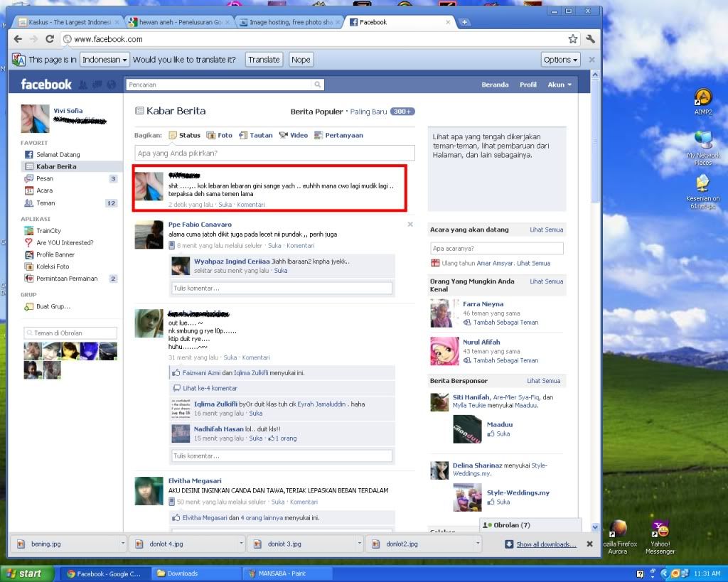Expand the Akun menu

tap(560, 85)
